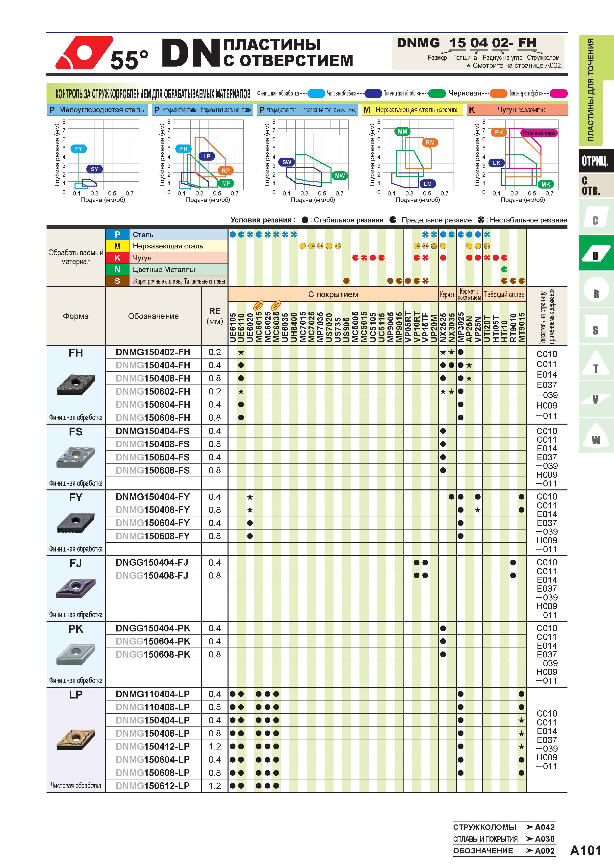Click the orange Черновая legend swatch
614x868 pixels.
498,93
